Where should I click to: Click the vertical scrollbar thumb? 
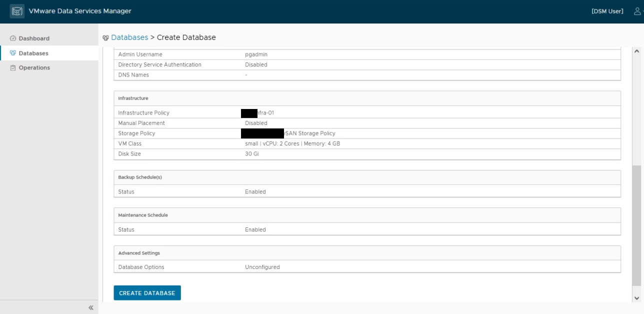[636, 226]
